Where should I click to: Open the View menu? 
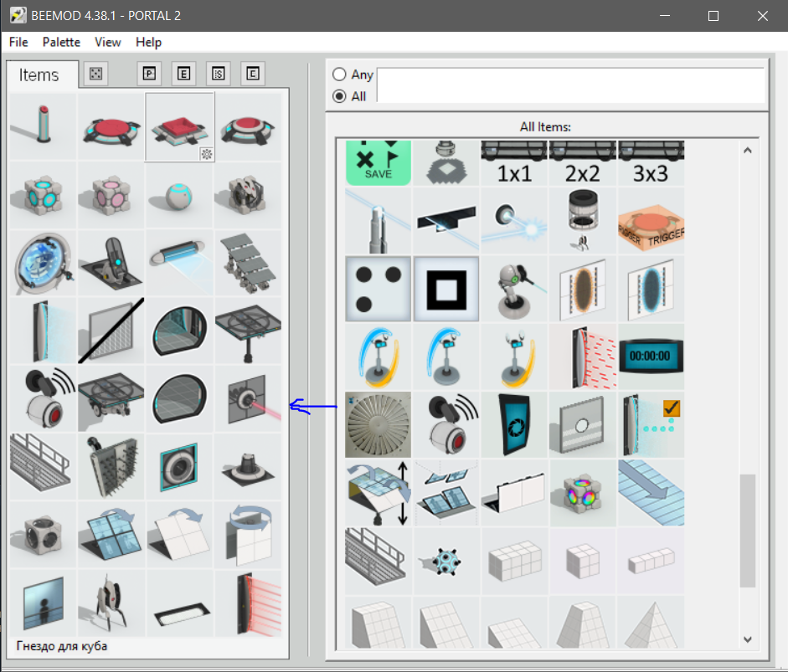coord(108,42)
